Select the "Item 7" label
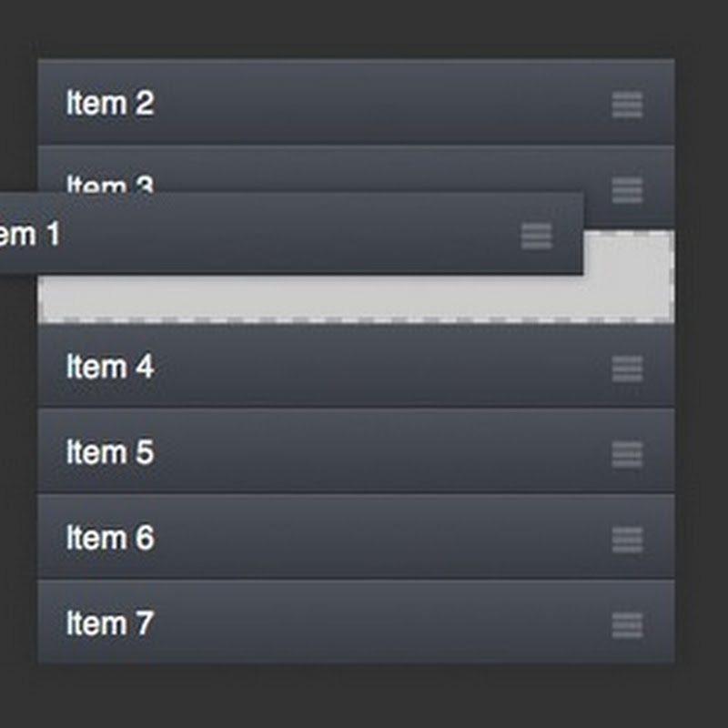Viewport: 728px width, 728px height. 110,624
